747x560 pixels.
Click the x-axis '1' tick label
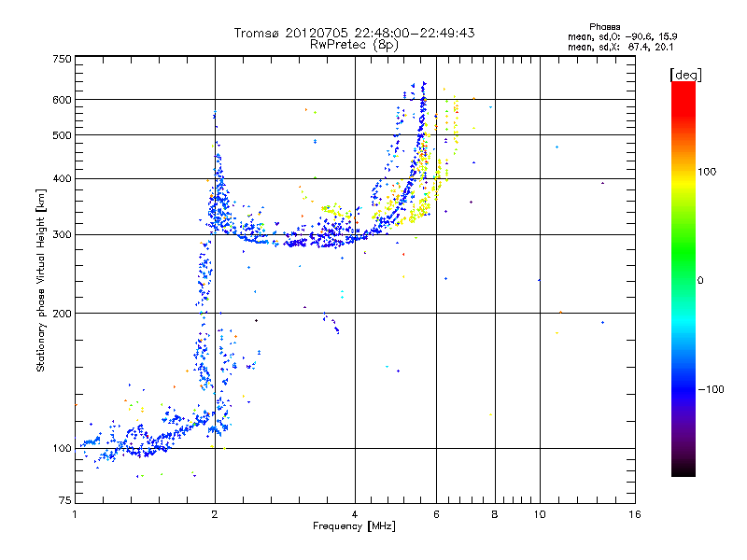75,514
